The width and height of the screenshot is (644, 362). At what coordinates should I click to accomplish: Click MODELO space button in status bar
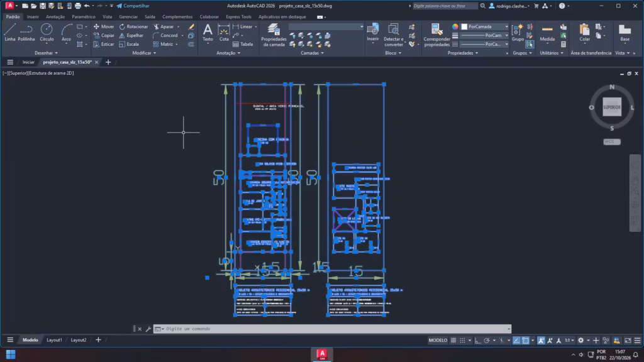tap(438, 340)
